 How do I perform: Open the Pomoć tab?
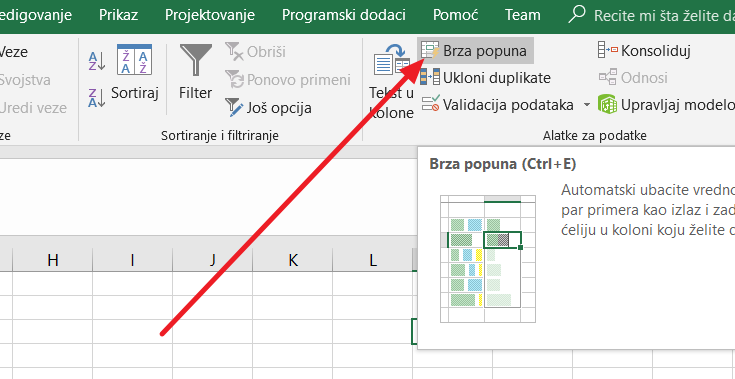(x=455, y=15)
